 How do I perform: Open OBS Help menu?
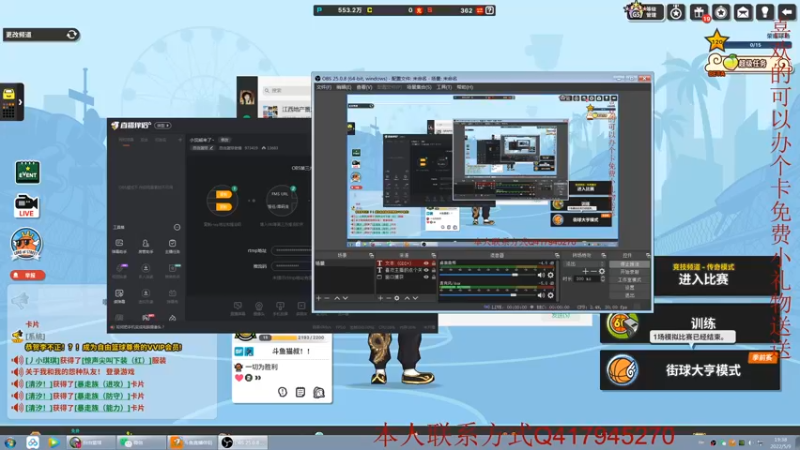pos(464,87)
